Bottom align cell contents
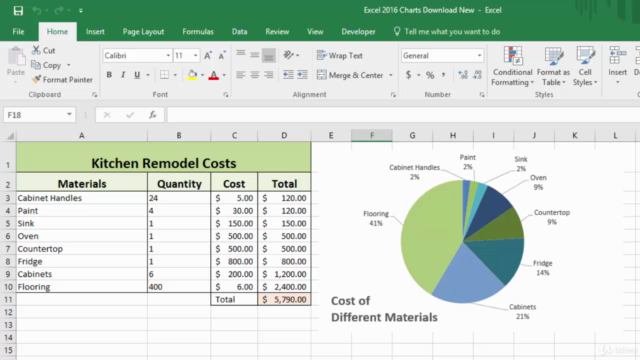 coord(269,55)
